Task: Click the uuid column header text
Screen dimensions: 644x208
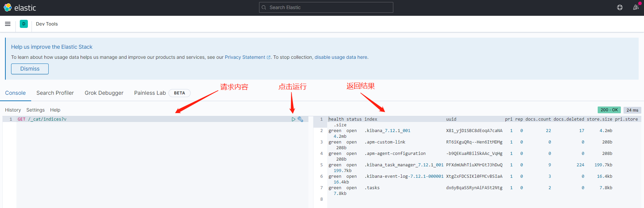Action: [x=451, y=119]
